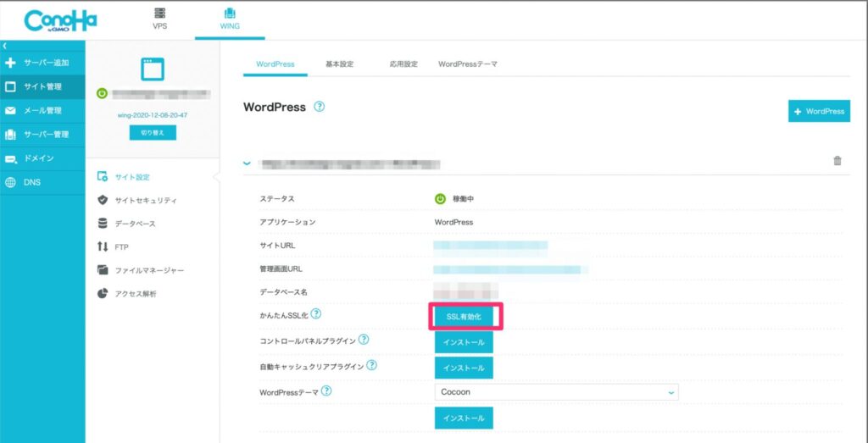Screen dimensions: 868x443
Task: Click the pie chart icon for アクセス解析
Action: coord(103,293)
